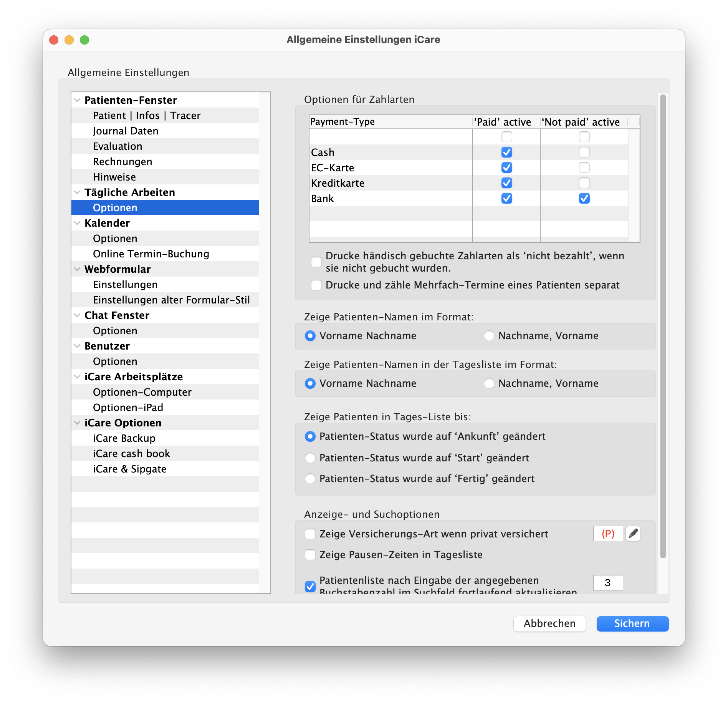Collapse the Webformular tree group
Screen dimensions: 728x703
(77, 269)
